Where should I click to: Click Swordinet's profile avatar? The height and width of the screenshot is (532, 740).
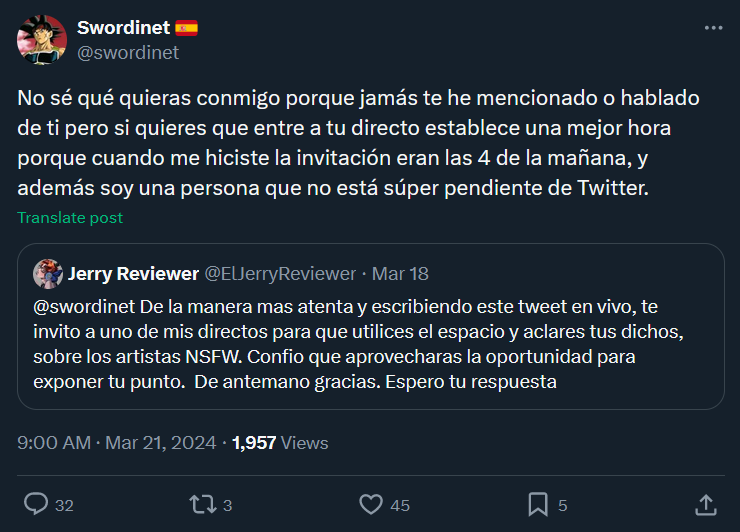click(x=42, y=40)
